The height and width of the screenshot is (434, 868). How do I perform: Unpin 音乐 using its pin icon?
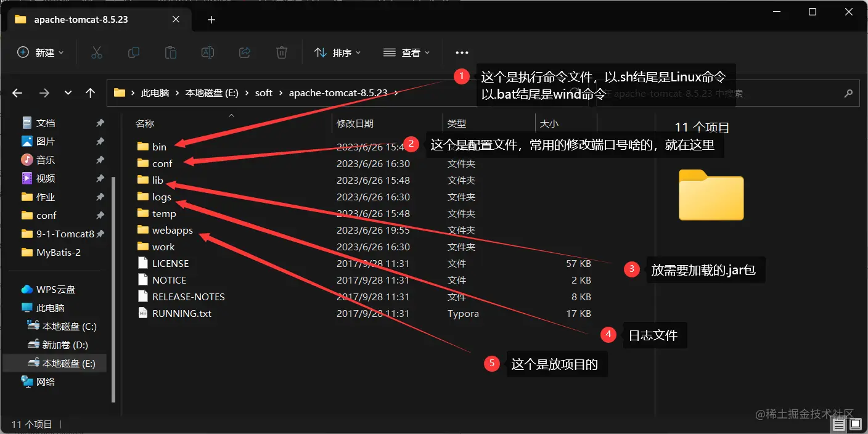pyautogui.click(x=100, y=160)
